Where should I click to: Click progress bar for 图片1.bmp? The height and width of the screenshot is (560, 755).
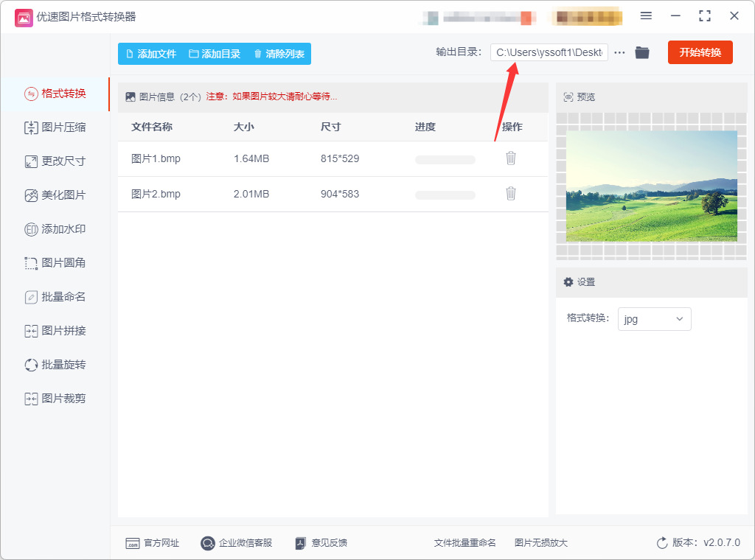click(445, 160)
